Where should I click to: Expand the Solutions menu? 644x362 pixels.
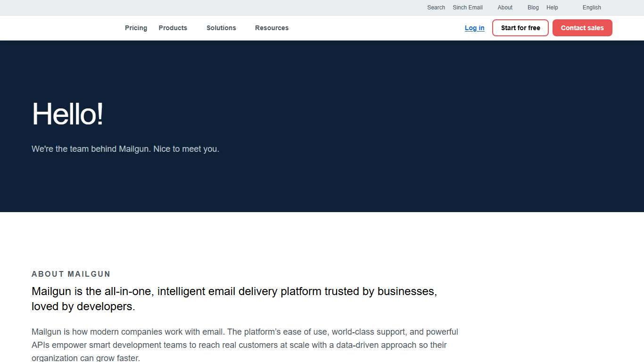pyautogui.click(x=221, y=28)
